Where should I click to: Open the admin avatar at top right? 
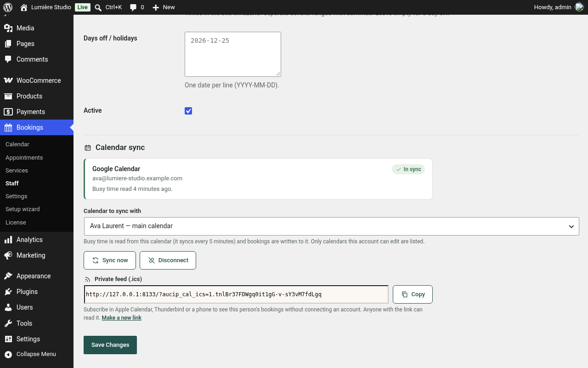tap(579, 7)
